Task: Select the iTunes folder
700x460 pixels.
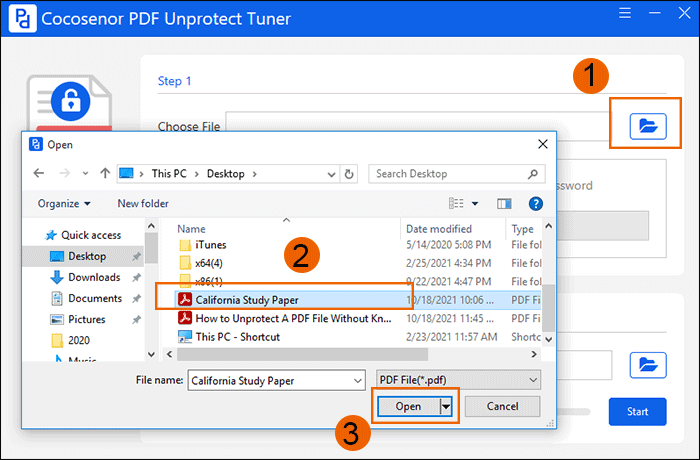Action: (203, 245)
